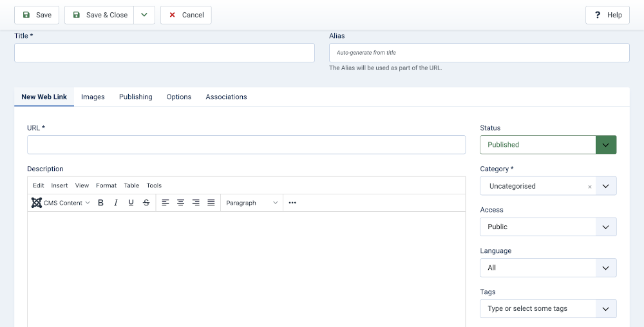This screenshot has height=327, width=644.
Task: Apply Italic formatting in editor
Action: 116,203
